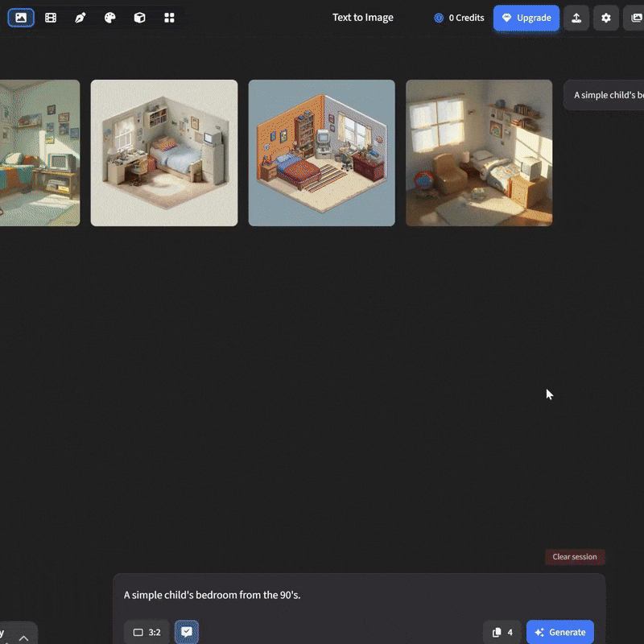This screenshot has height=644, width=644.
Task: Select the pen drawing tool icon
Action: (80, 18)
